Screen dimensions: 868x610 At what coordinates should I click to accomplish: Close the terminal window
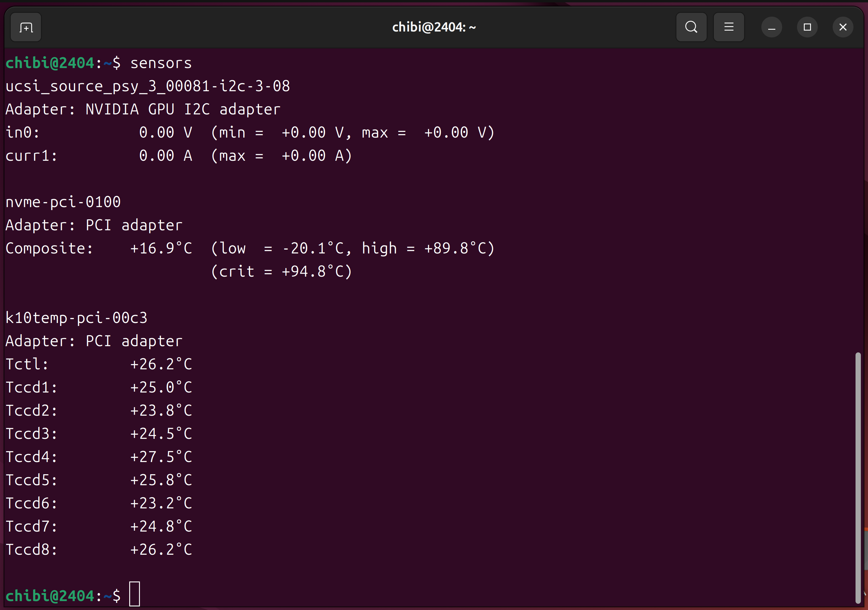(843, 27)
